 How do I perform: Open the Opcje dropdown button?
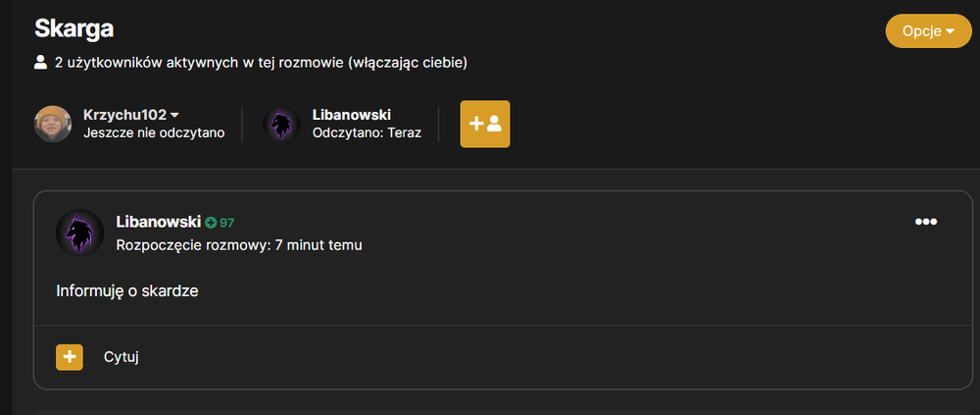928,31
